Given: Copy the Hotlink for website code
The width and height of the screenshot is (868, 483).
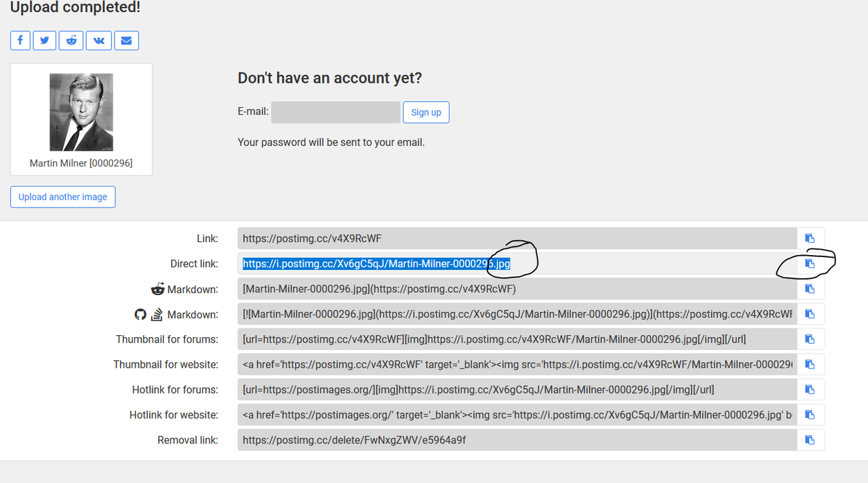Looking at the screenshot, I should tap(810, 414).
